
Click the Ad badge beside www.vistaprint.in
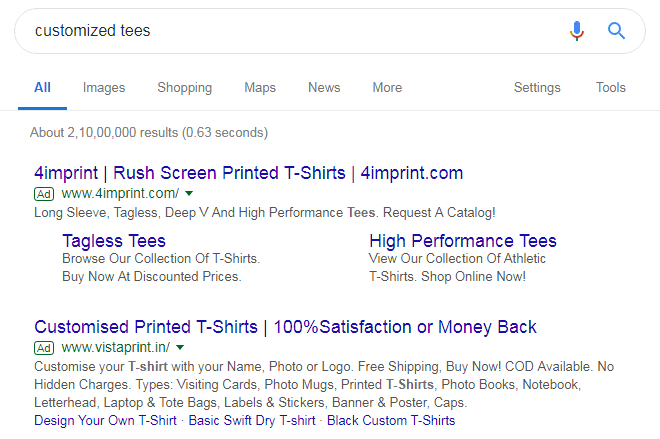[x=44, y=348]
